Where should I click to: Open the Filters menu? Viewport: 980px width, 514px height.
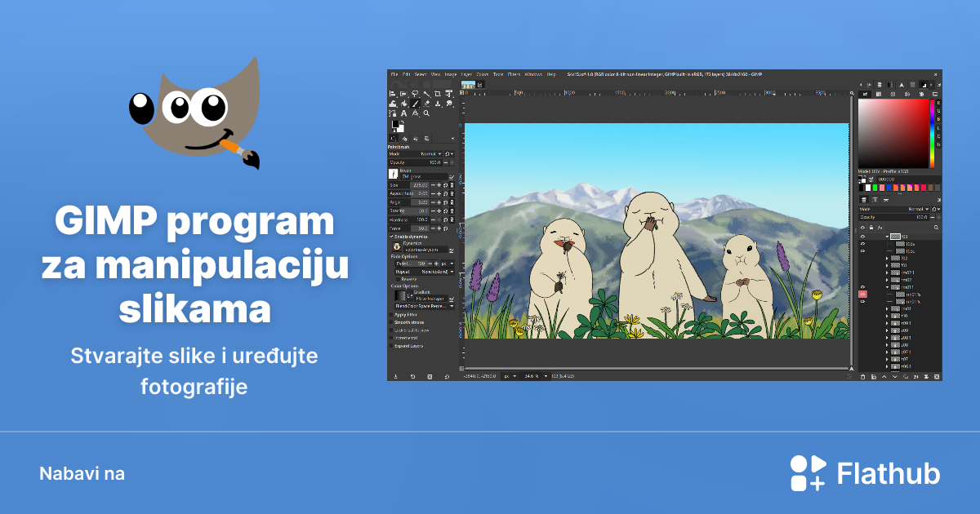(514, 73)
